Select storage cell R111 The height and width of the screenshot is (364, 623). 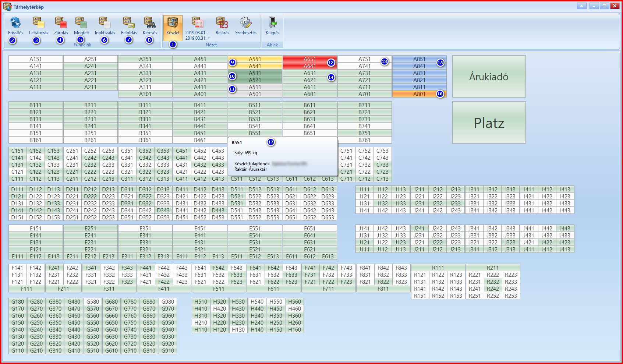coord(438,268)
